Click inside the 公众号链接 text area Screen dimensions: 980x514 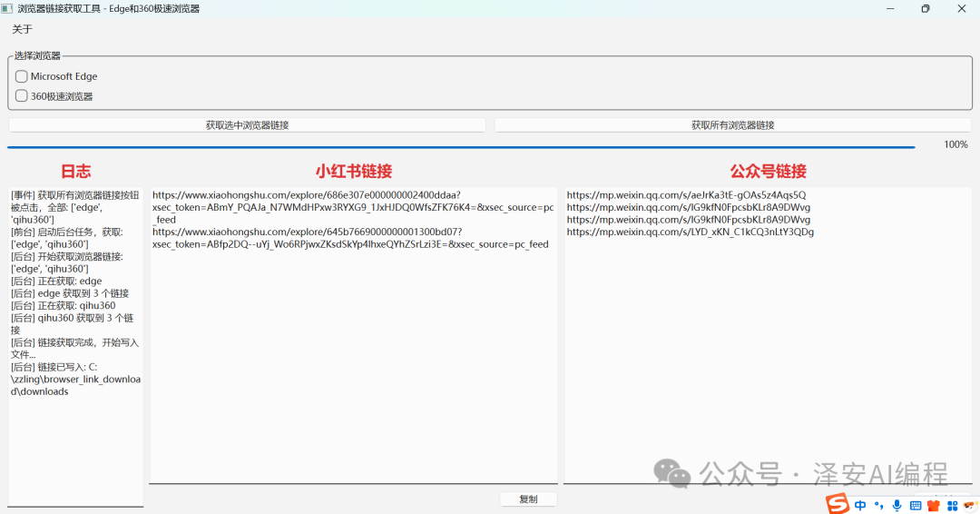pos(768,336)
